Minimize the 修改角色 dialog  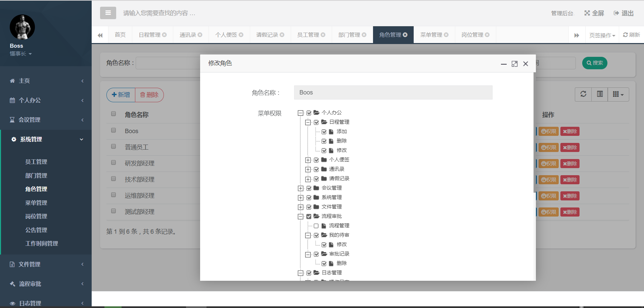point(504,64)
